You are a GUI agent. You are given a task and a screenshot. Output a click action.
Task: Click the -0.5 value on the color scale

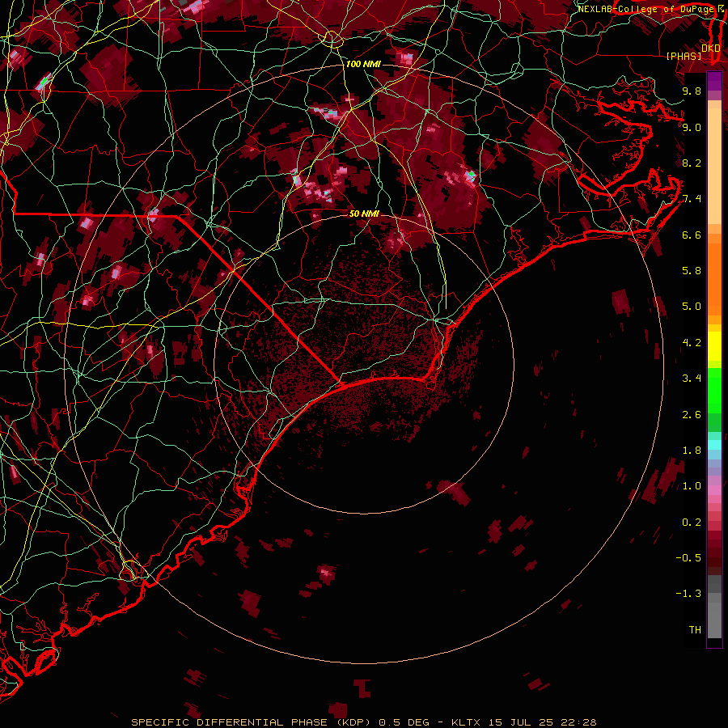click(688, 558)
